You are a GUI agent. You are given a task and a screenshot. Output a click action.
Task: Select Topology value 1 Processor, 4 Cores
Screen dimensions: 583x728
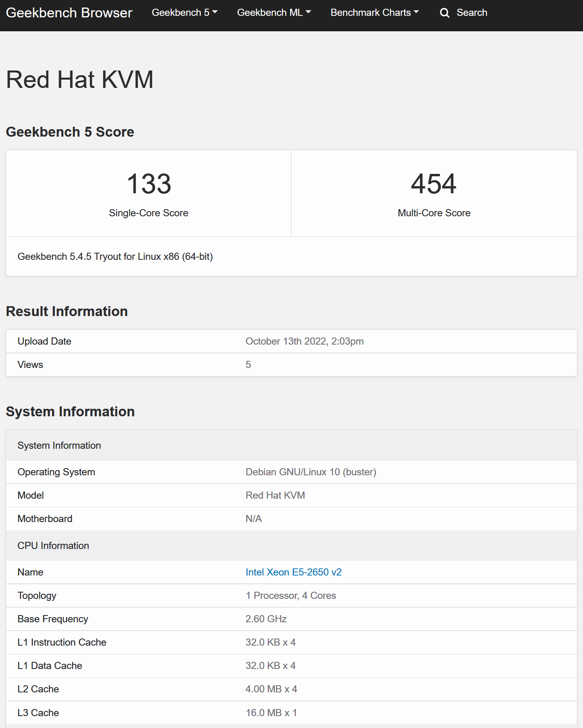point(291,596)
